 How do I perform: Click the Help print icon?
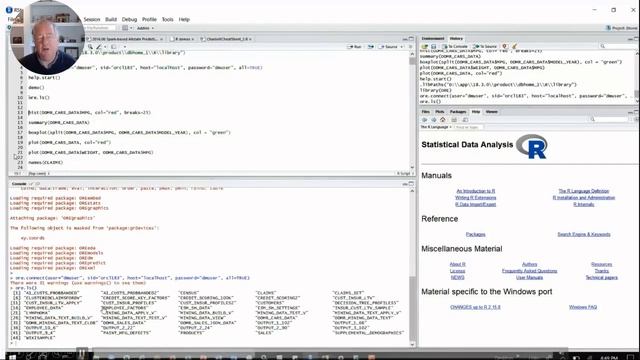(454, 120)
